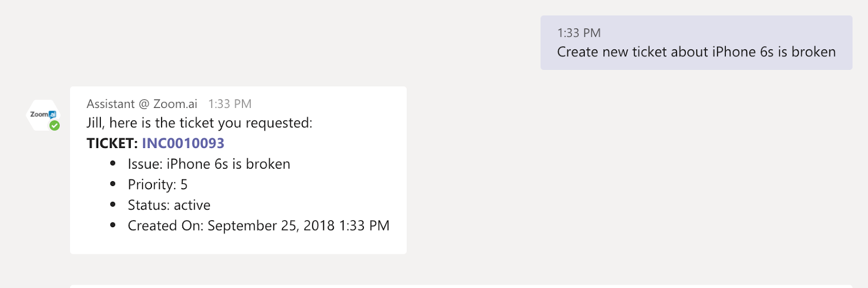Screen dimensions: 868x288
Task: Click the Created On date line
Action: pyautogui.click(x=258, y=226)
